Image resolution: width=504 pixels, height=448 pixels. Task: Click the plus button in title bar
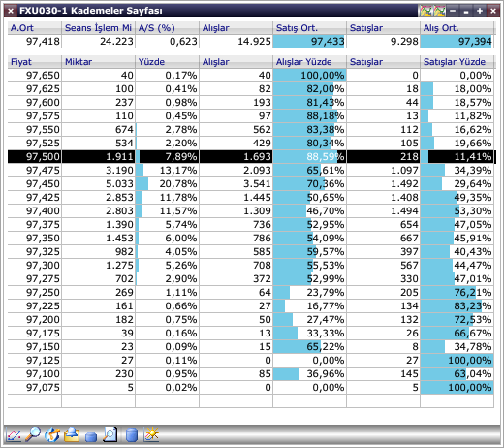480,11
